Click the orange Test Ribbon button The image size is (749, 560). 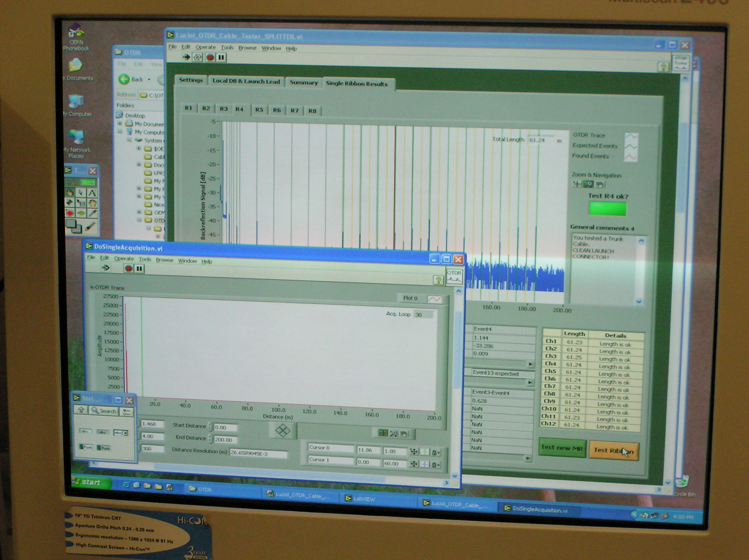pos(613,450)
